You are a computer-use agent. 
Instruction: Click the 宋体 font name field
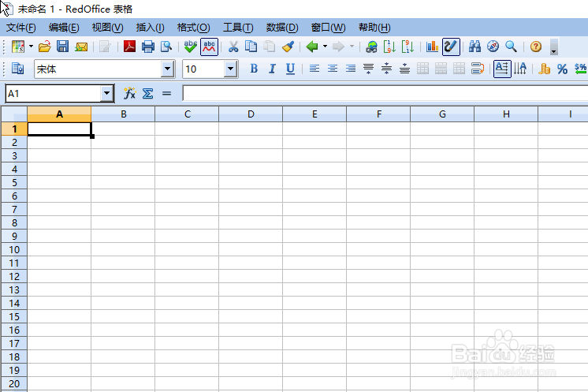coord(99,69)
